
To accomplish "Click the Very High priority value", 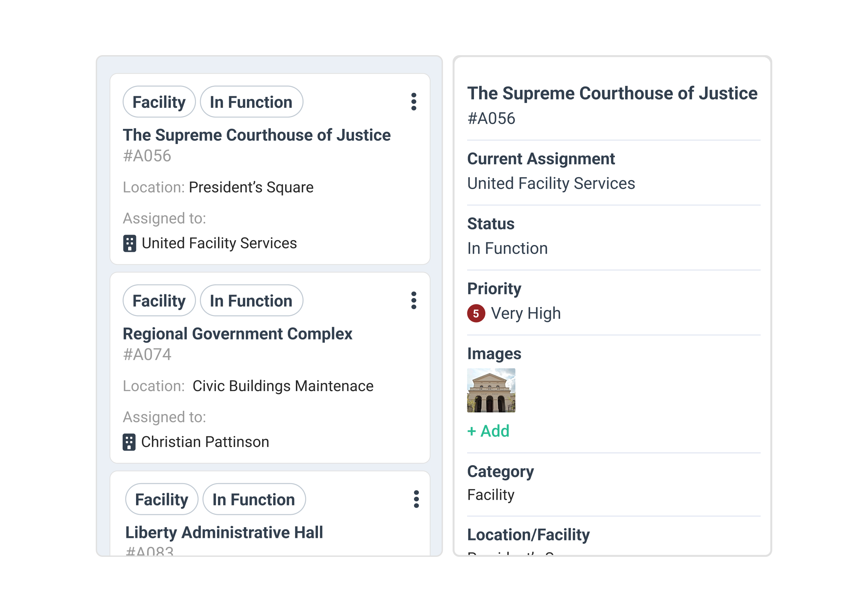I will coord(526,313).
